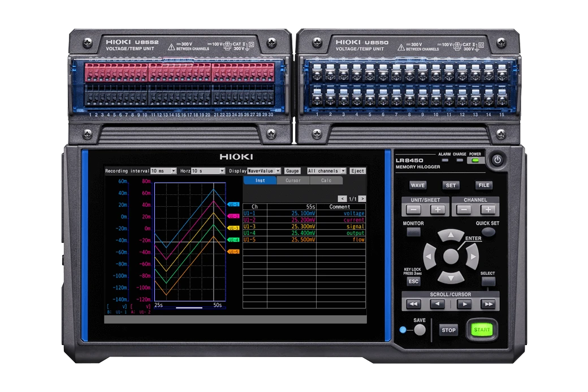Image resolution: width=588 pixels, height=392 pixels.
Task: Click the ESC key
Action: click(413, 281)
